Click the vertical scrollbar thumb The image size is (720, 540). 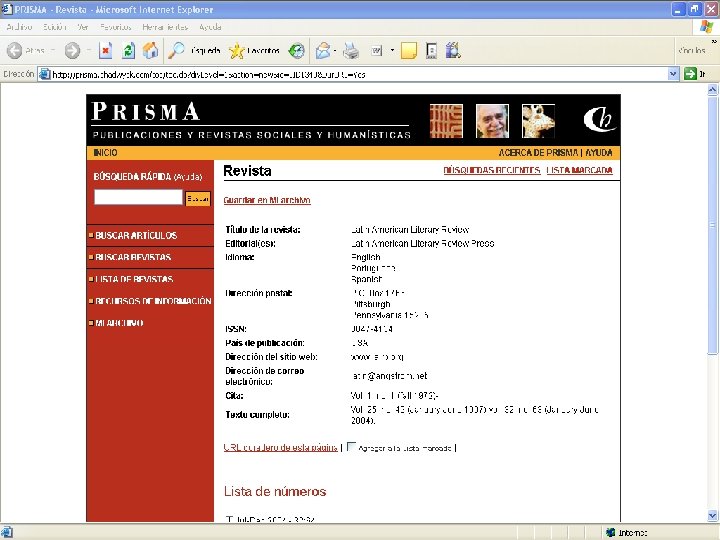click(x=712, y=226)
